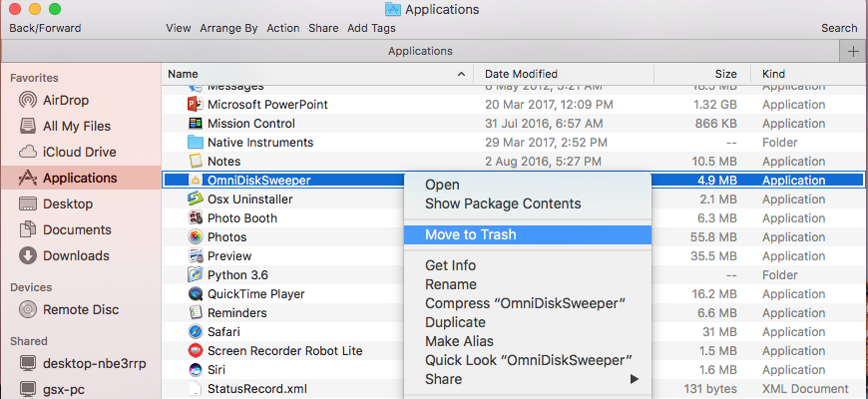Click the Devices sidebar heading
Screen dimensions: 868x399
click(x=31, y=287)
